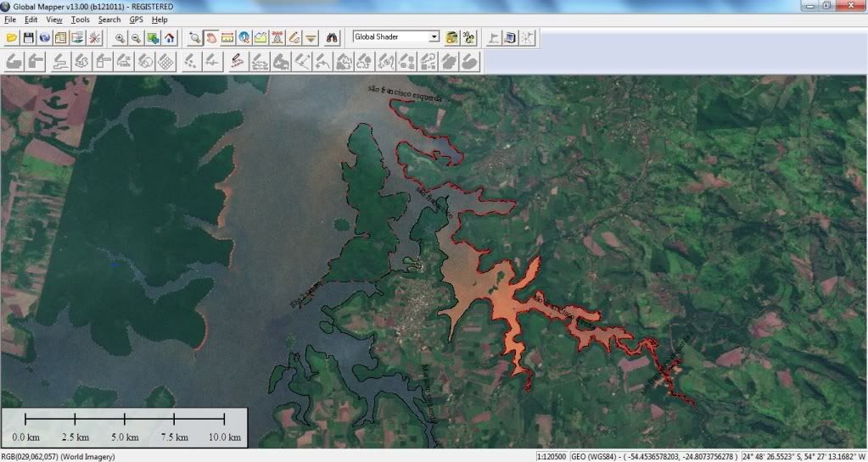Open the Configuration tools icon
The width and height of the screenshot is (868, 462).
[x=95, y=37]
